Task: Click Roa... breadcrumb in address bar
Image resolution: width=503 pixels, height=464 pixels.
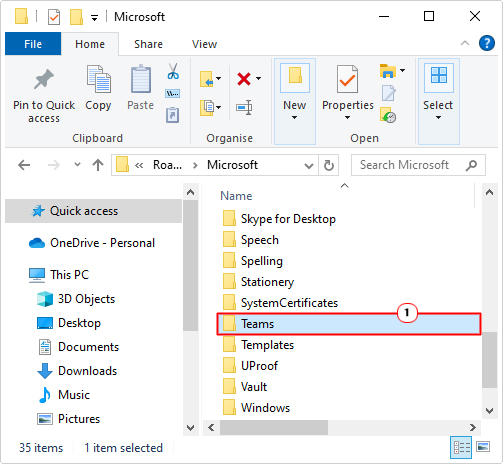Action: 167,165
